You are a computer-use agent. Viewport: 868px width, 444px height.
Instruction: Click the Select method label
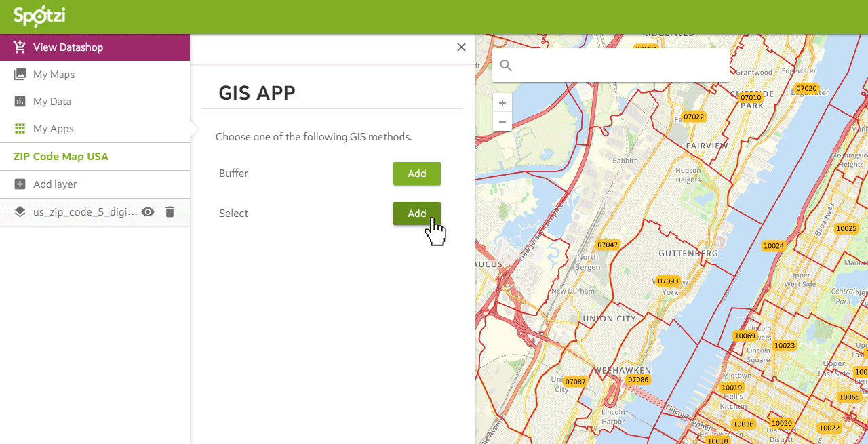point(233,214)
